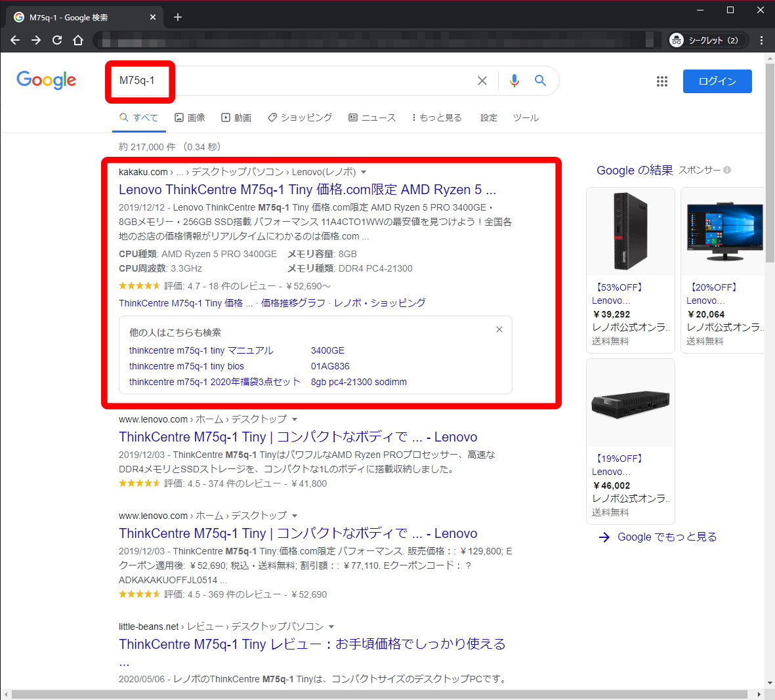Click the blurred address bar
Image resolution: width=775 pixels, height=700 pixels.
click(x=377, y=41)
